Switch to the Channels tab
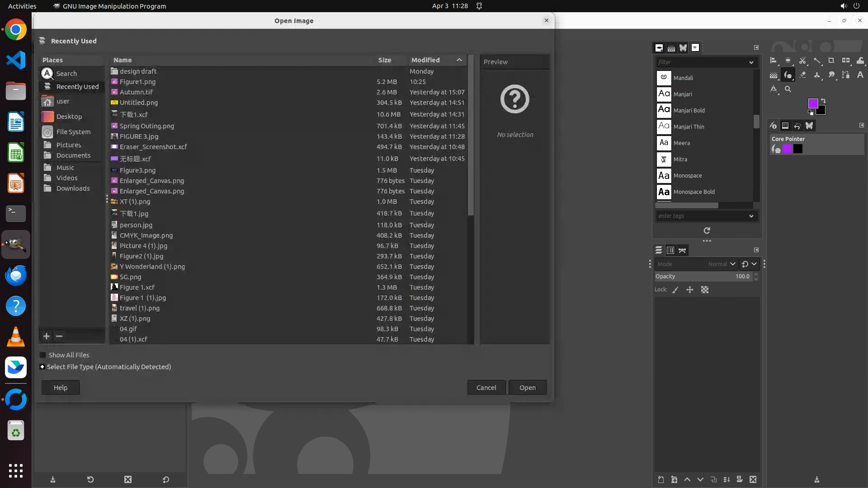 (x=670, y=250)
